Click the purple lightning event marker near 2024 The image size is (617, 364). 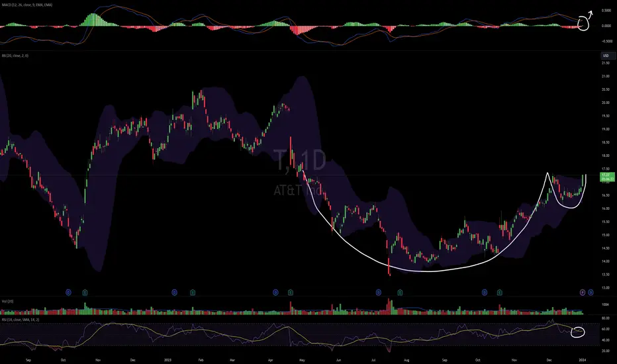pyautogui.click(x=583, y=293)
